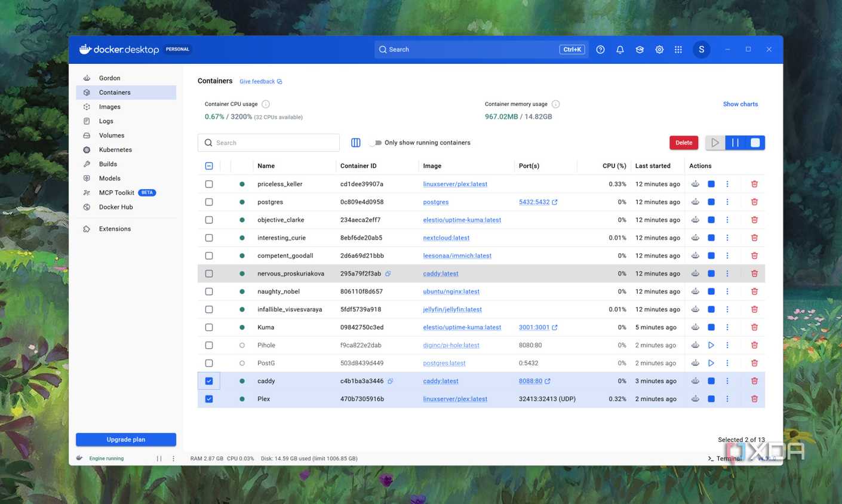The width and height of the screenshot is (842, 504).
Task: Open the apps grid icon in header
Action: coord(678,50)
